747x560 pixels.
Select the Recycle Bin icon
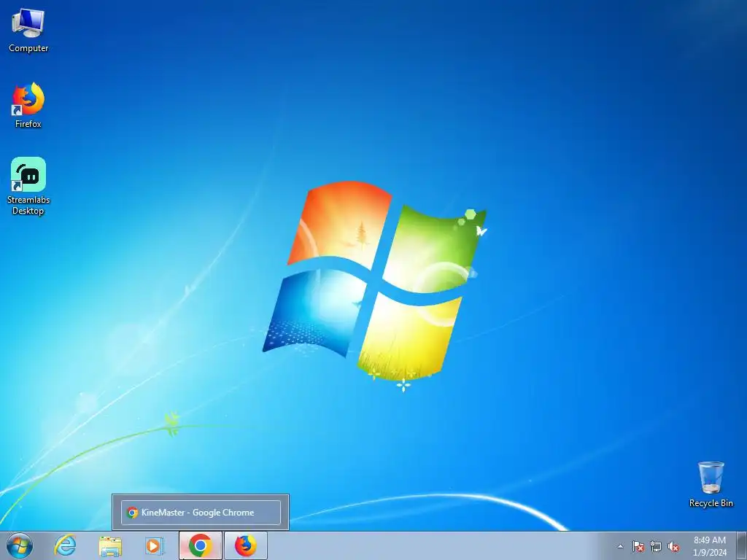[711, 484]
